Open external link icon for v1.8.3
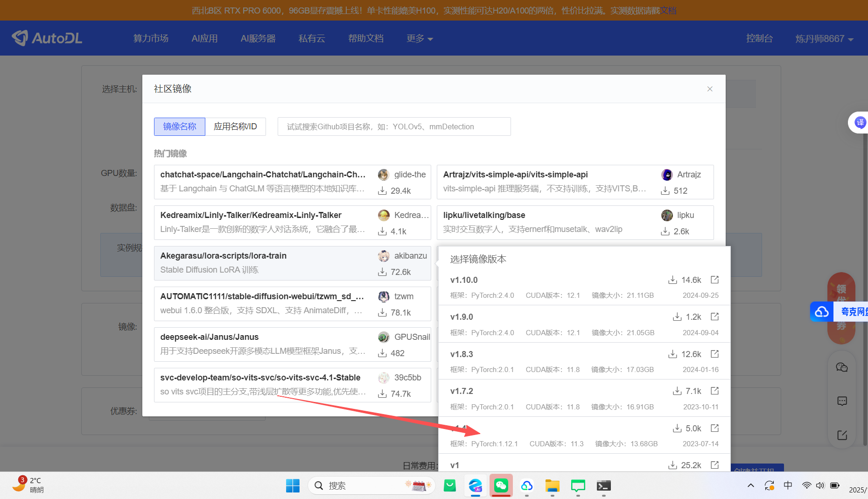The width and height of the screenshot is (868, 499). (714, 354)
